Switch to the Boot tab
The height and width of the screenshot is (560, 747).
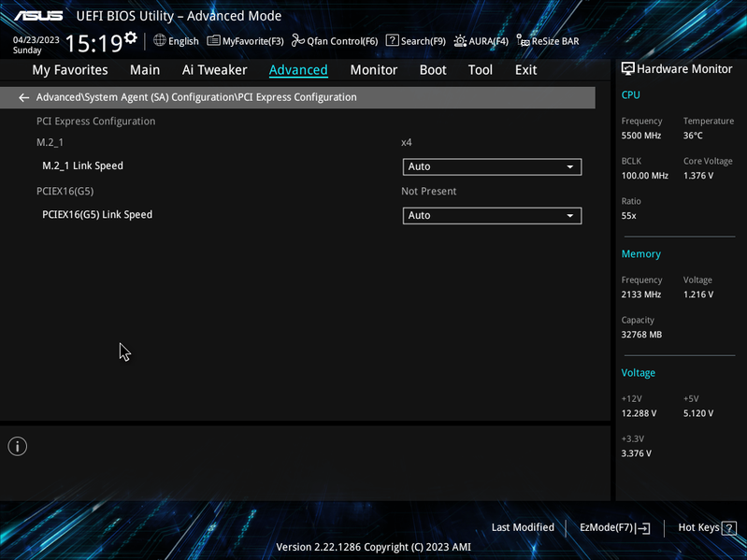[x=433, y=70]
